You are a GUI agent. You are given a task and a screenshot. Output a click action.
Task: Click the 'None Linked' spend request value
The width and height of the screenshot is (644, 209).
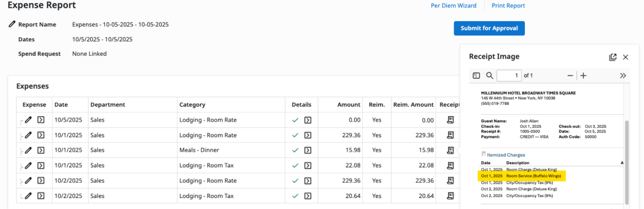click(89, 54)
